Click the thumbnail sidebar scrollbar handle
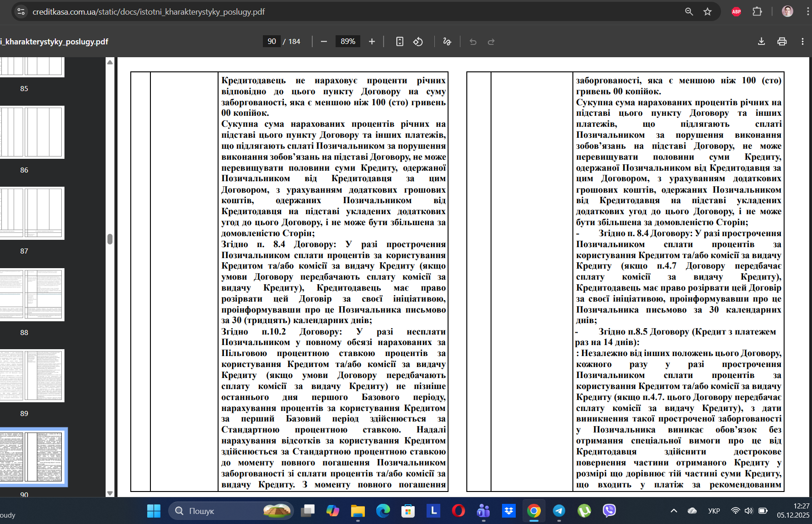Screen dimensions: 812x524 (110, 239)
